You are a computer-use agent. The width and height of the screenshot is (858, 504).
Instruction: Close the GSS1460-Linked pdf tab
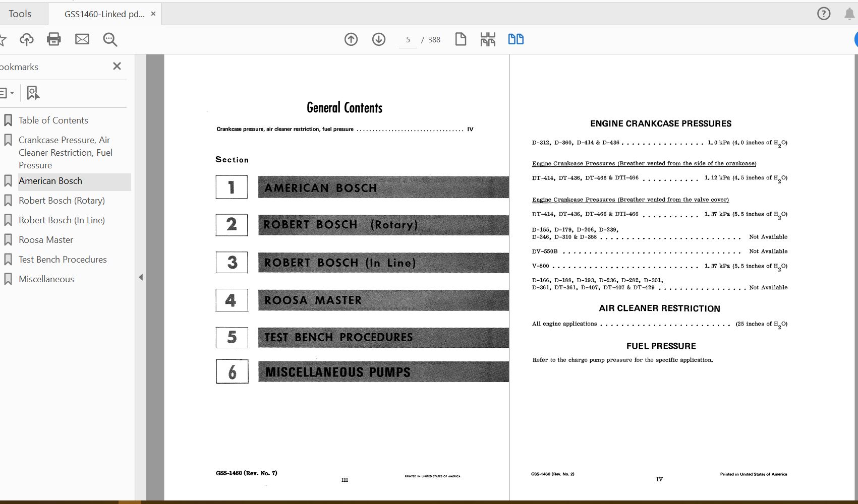click(x=153, y=14)
